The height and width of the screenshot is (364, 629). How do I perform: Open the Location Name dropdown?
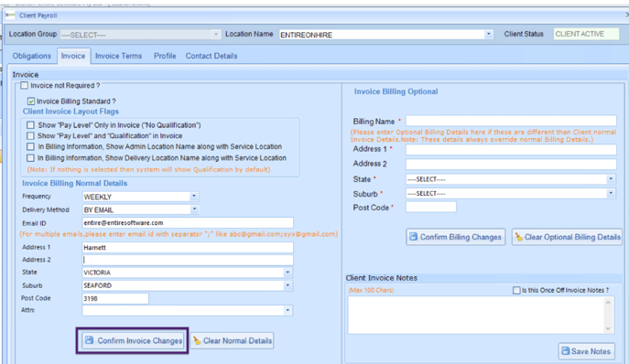(x=488, y=35)
